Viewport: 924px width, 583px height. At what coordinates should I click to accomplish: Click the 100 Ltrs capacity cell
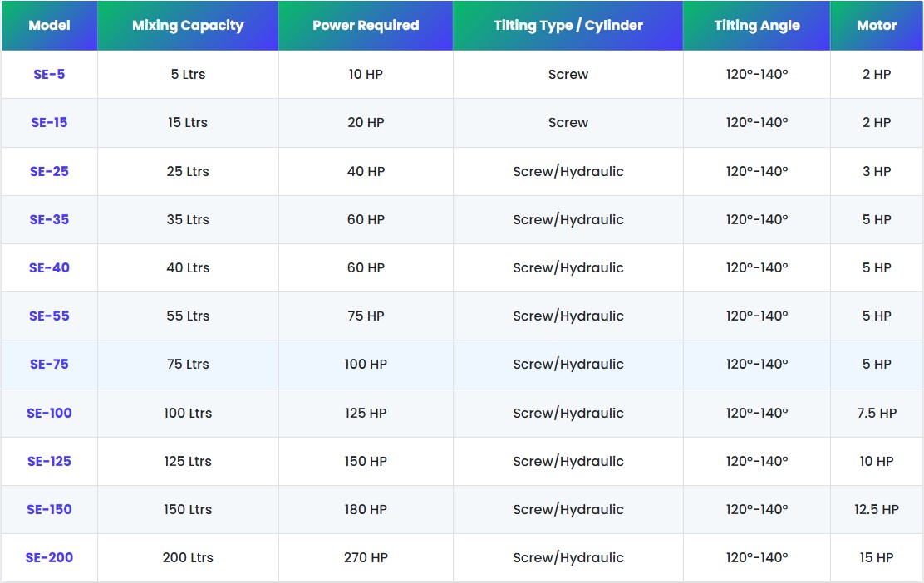(x=188, y=414)
